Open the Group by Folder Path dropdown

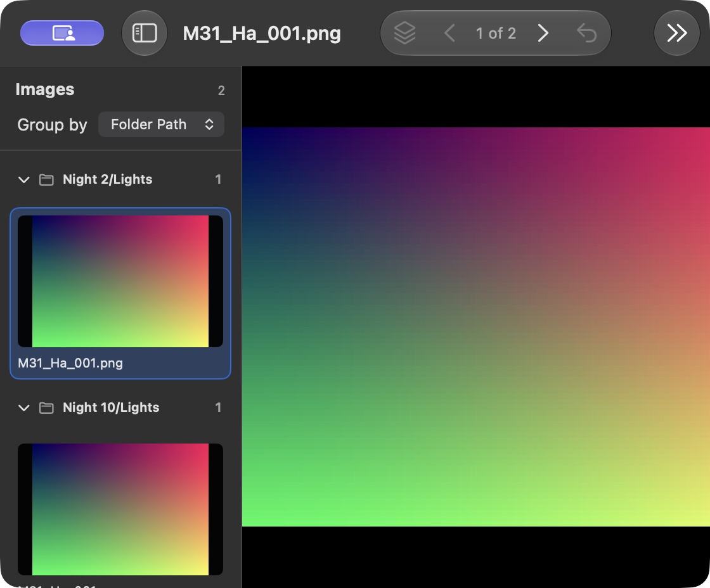click(x=161, y=124)
